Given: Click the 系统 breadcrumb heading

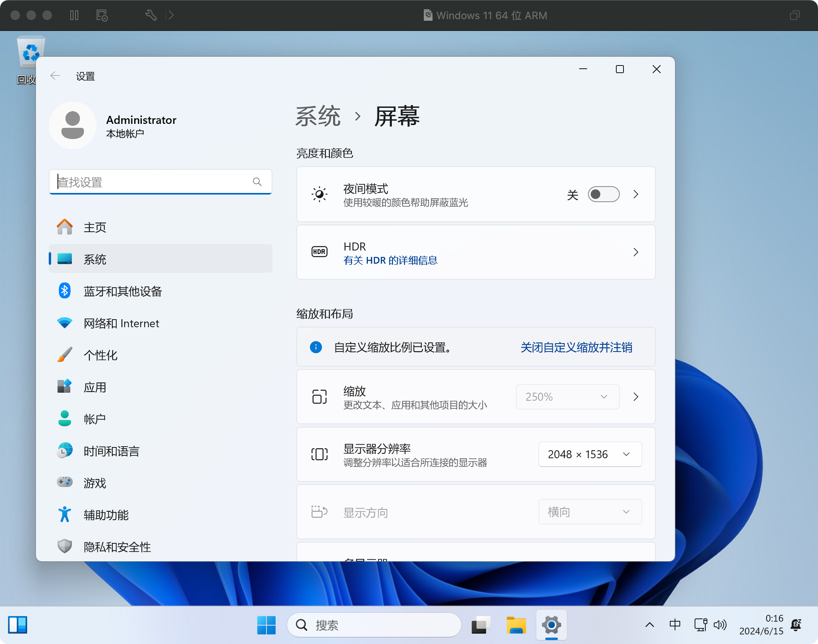Looking at the screenshot, I should (318, 116).
